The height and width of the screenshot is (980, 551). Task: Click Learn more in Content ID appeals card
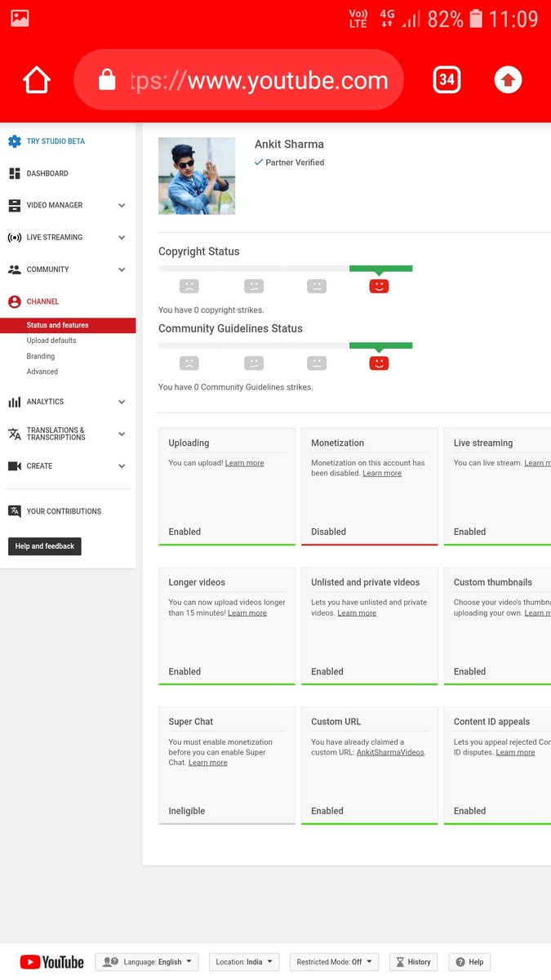515,752
